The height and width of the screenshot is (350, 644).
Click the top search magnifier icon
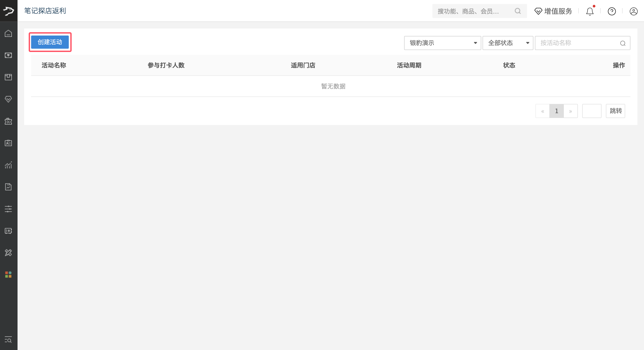coord(518,11)
